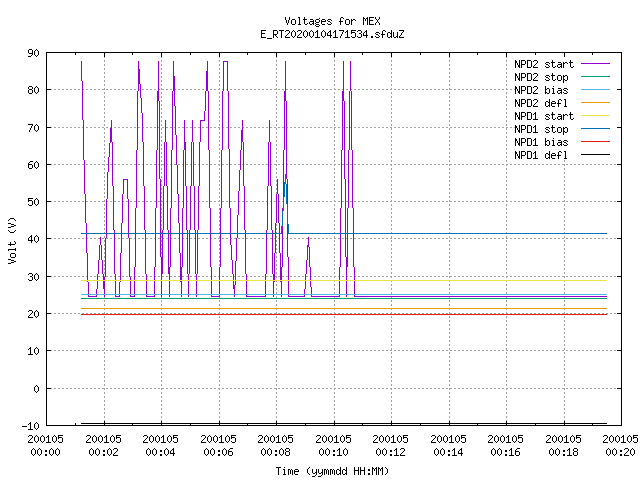Click the x-axis tick label 200105 00:00
Viewport: 640px width, 480px height.
coord(46,446)
